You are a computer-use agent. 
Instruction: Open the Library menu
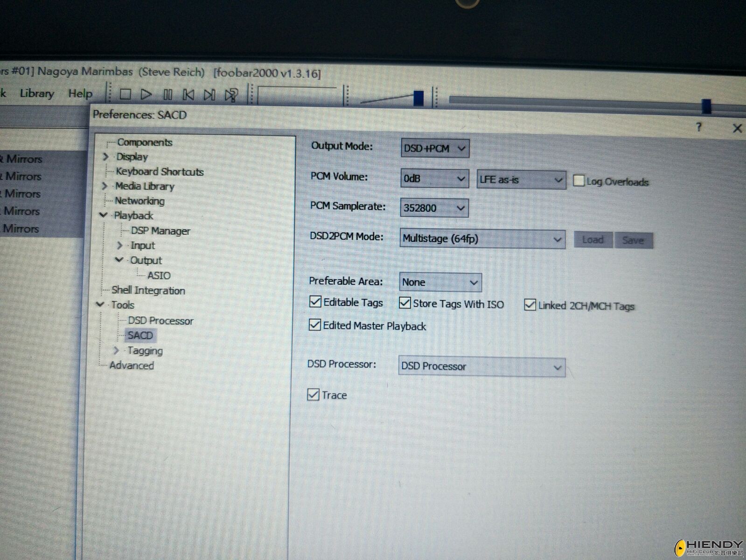tap(37, 93)
